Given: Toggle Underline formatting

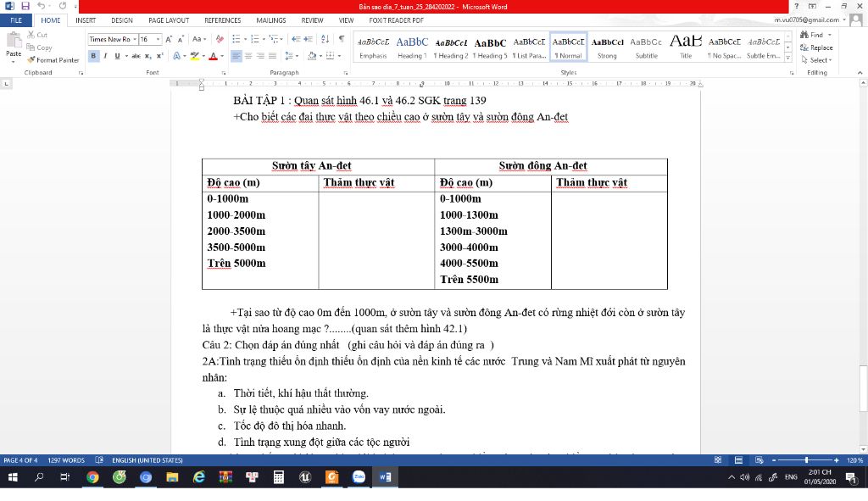Looking at the screenshot, I should tap(117, 56).
